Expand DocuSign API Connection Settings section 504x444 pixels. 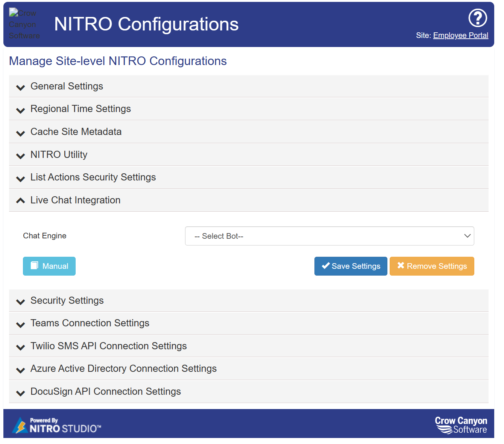tap(106, 392)
